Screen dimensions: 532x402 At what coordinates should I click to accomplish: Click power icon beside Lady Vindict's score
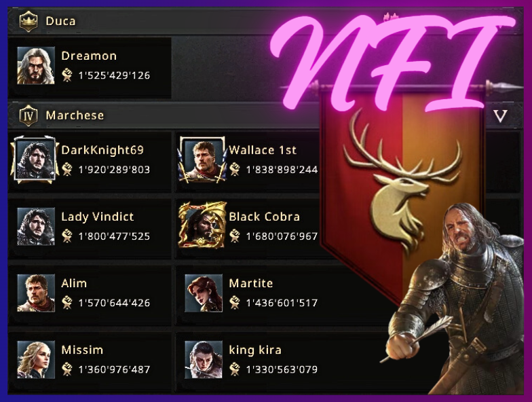[67, 236]
